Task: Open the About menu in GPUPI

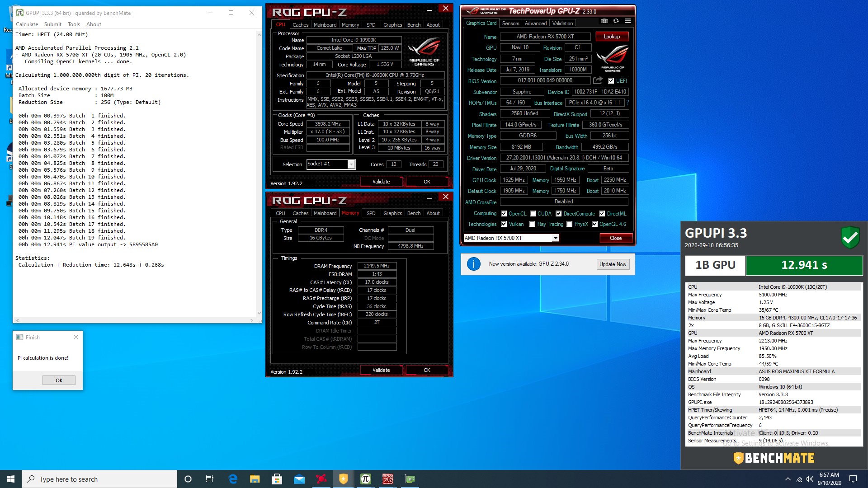Action: 94,24
